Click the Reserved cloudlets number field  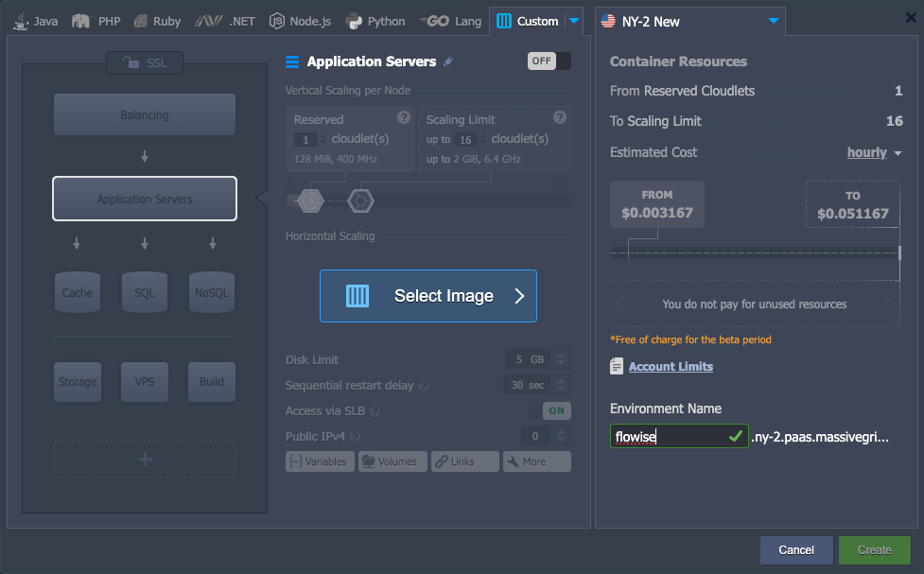point(305,140)
